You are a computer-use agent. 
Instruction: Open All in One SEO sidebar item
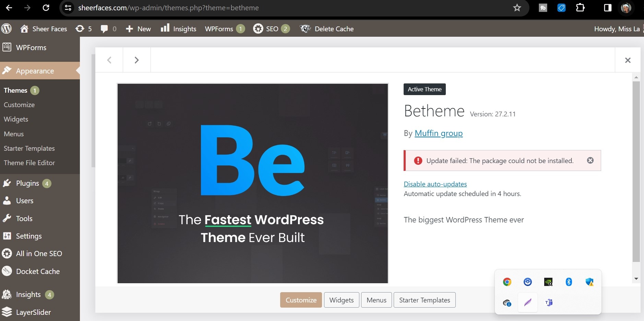pos(40,254)
